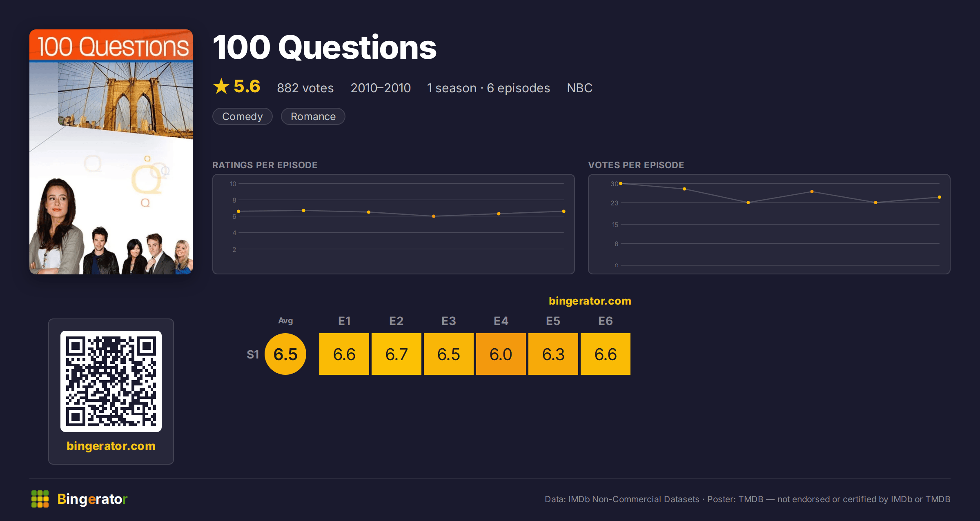980x521 pixels.
Task: Click the 100 Questions title heading
Action: tap(325, 48)
